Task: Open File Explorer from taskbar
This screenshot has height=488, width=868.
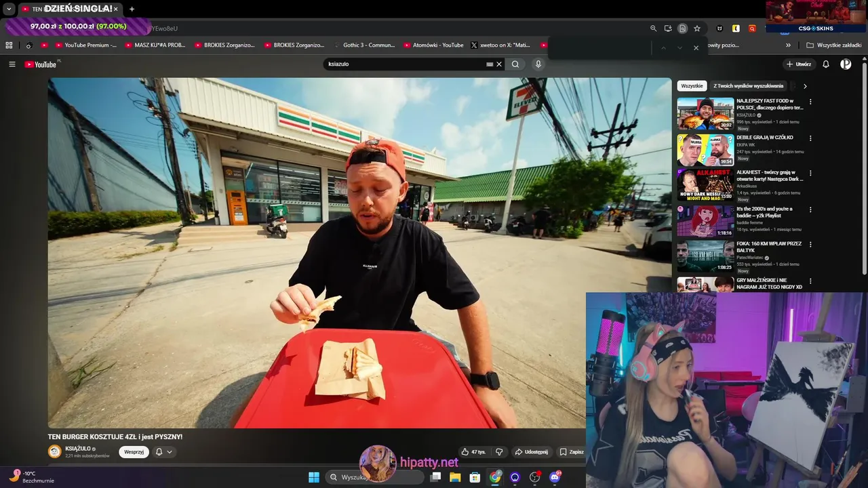Action: [455, 477]
